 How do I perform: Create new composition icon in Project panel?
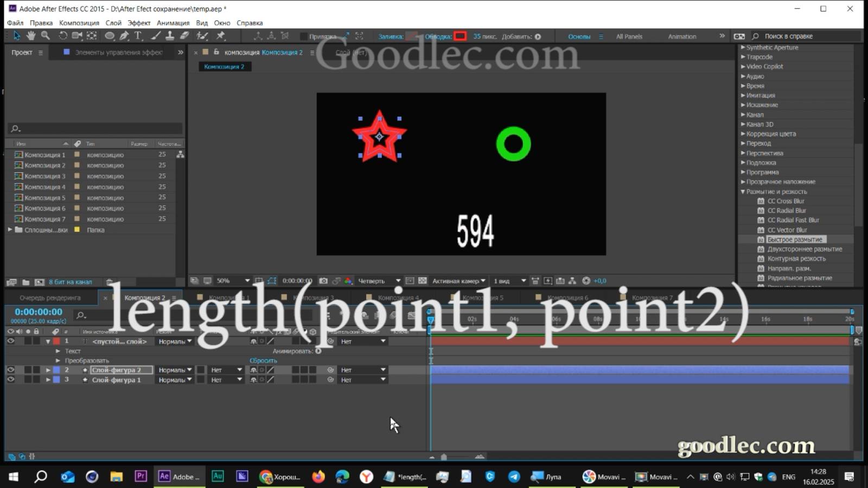39,282
